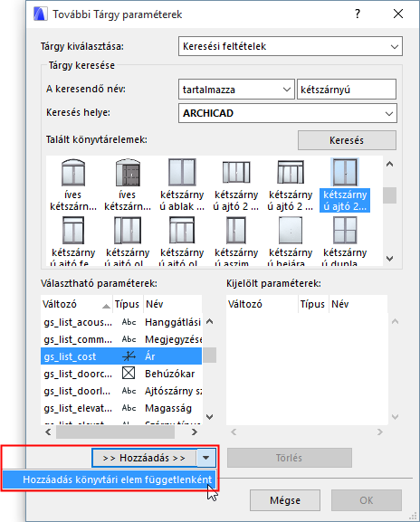
Task: Close the További Tárgy paraméterek dialog
Action: [x=398, y=14]
